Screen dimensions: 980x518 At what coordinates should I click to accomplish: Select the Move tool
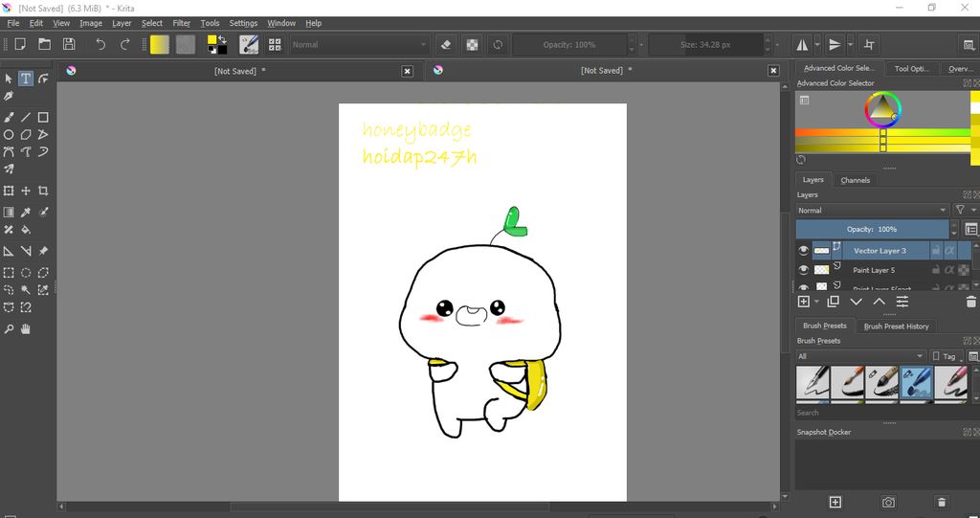pyautogui.click(x=26, y=191)
